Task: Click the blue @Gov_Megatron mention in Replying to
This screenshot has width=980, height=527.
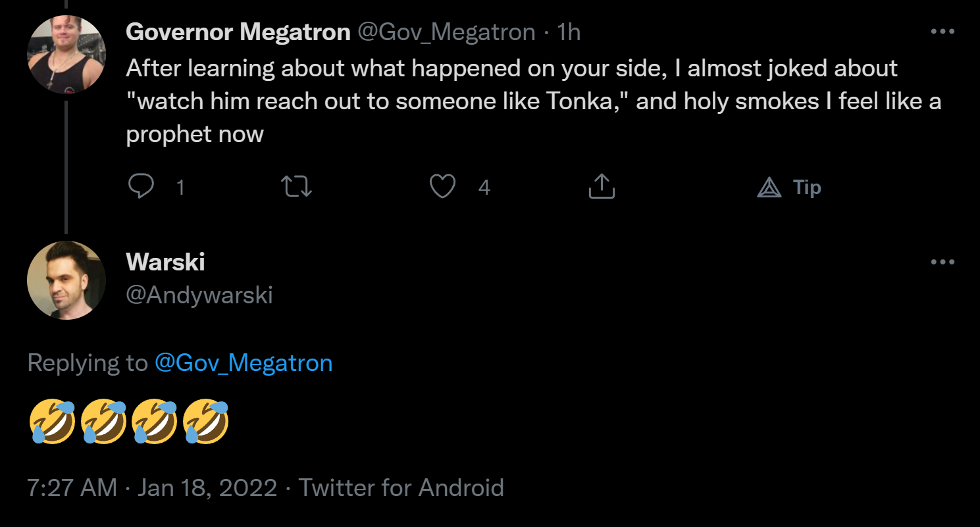Action: pos(244,363)
